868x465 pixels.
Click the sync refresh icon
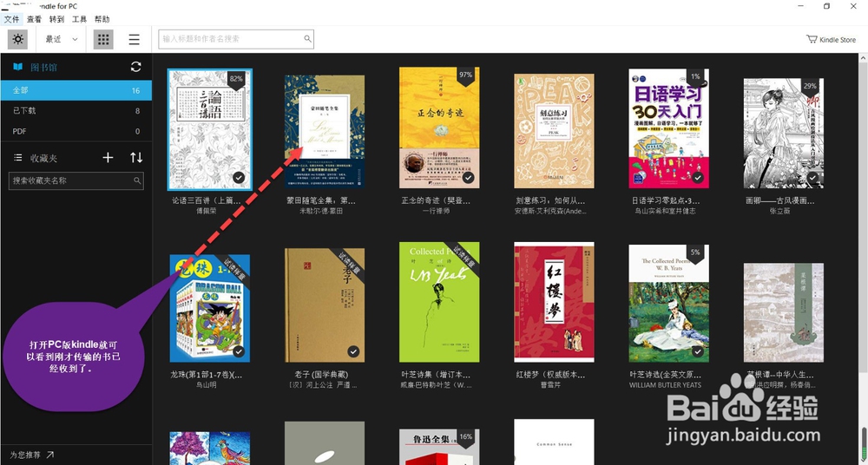tap(135, 67)
